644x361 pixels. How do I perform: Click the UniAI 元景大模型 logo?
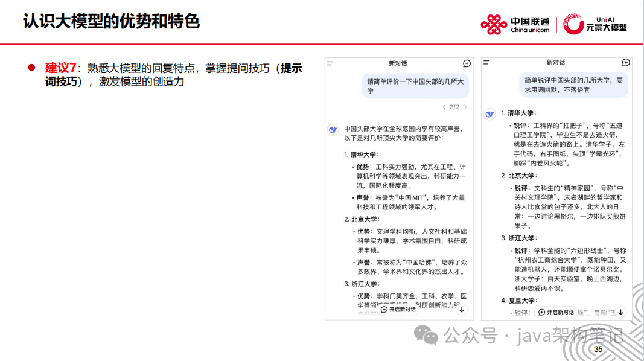click(595, 24)
